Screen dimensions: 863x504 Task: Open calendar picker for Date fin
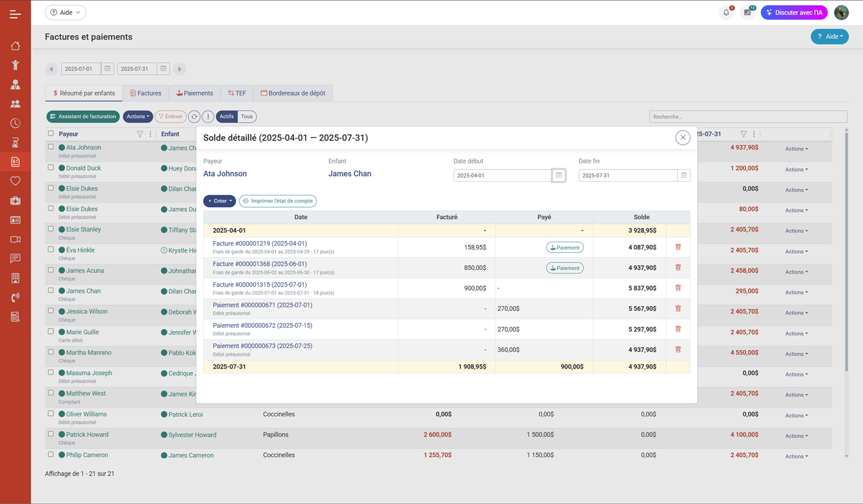point(684,176)
